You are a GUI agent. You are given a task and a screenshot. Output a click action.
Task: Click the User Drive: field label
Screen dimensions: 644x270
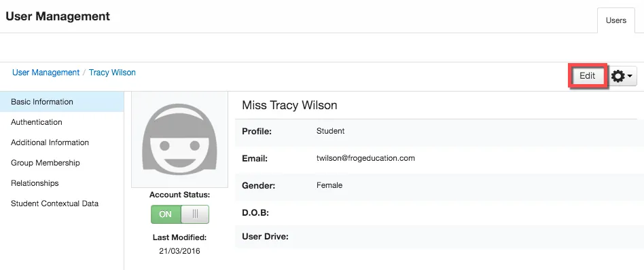pyautogui.click(x=266, y=237)
